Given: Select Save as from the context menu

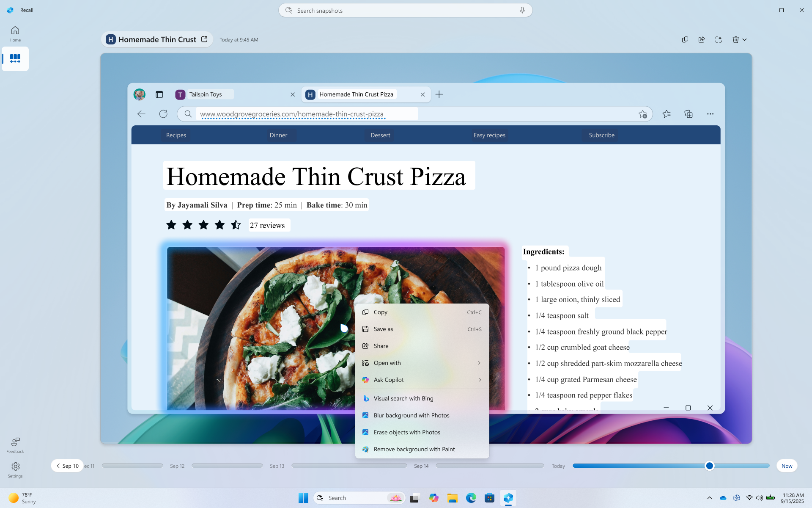Looking at the screenshot, I should pyautogui.click(x=383, y=329).
